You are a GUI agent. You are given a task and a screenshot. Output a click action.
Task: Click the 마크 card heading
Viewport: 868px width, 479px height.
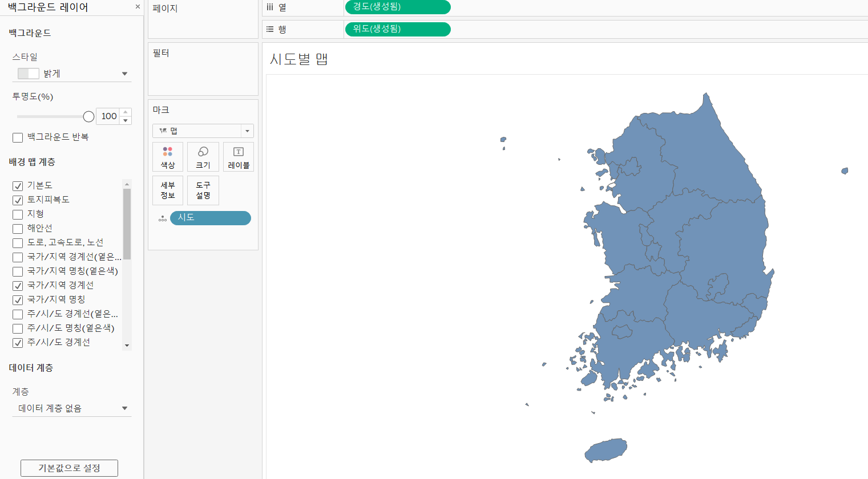(x=161, y=110)
